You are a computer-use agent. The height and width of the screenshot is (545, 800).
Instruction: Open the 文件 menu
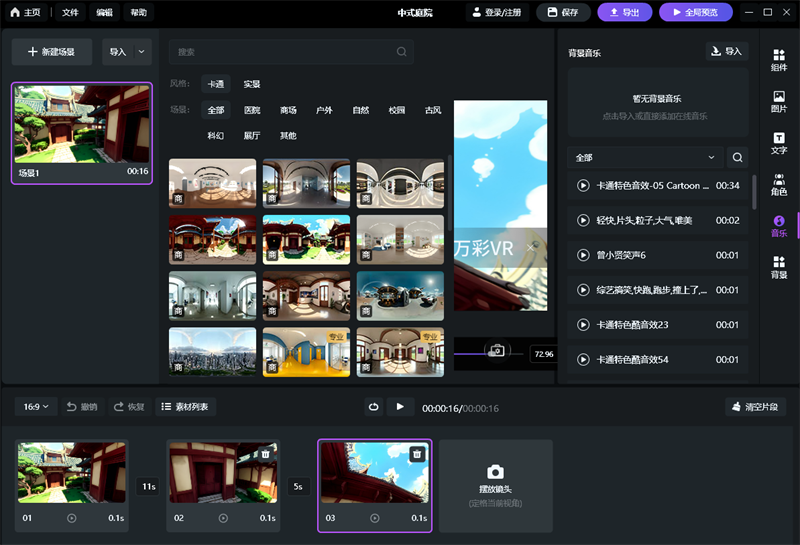[x=70, y=13]
